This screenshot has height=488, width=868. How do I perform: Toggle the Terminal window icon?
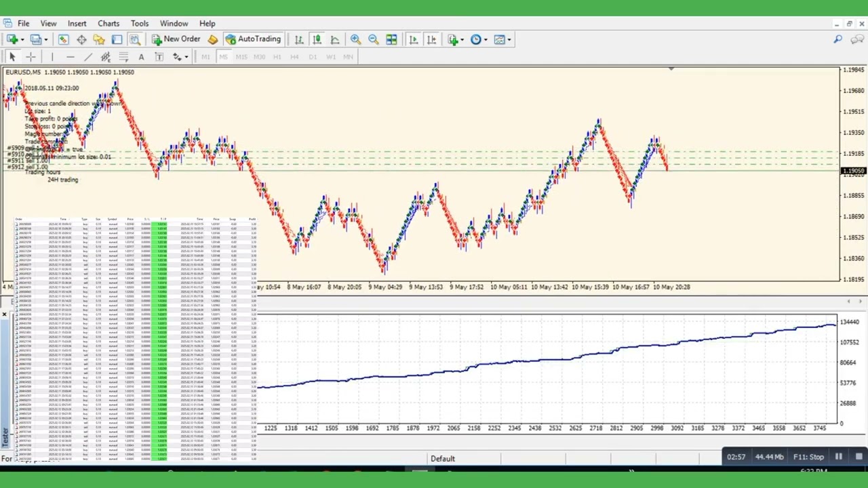[x=117, y=39]
